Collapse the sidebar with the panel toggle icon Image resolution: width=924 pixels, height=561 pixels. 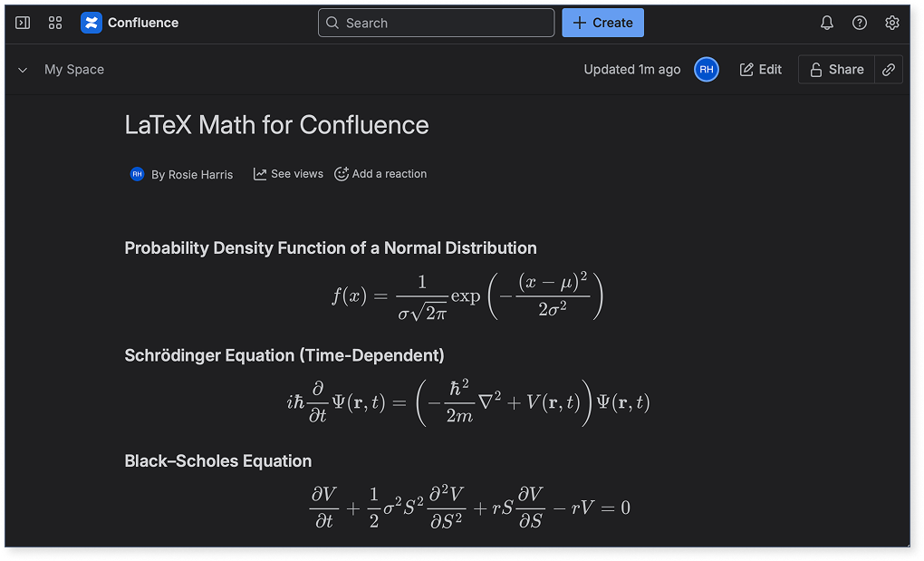[x=23, y=23]
